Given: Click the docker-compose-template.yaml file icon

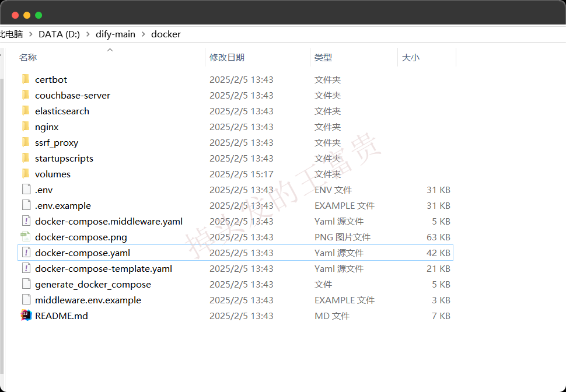Looking at the screenshot, I should pyautogui.click(x=26, y=268).
